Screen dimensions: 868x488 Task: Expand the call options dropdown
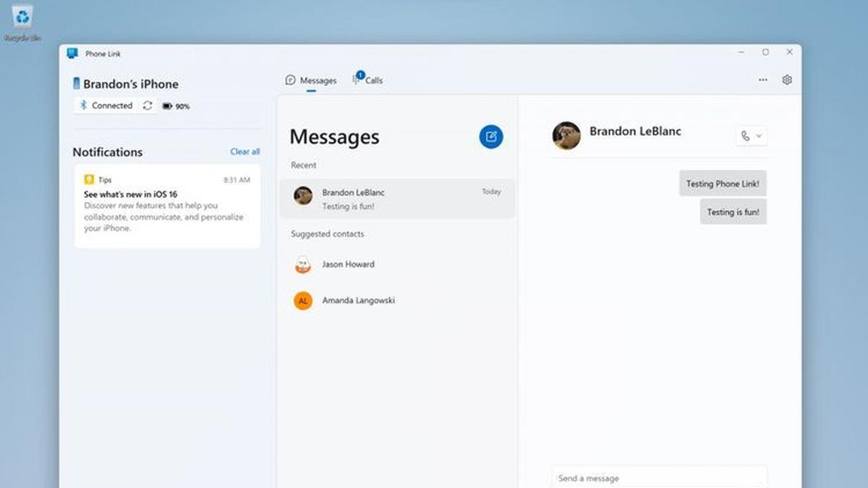click(x=759, y=136)
